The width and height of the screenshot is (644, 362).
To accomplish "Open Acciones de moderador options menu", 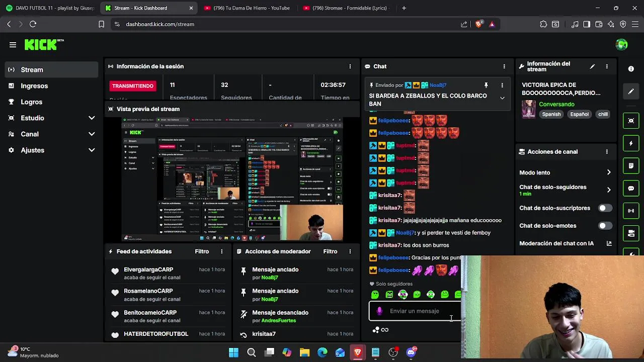I will [x=350, y=251].
